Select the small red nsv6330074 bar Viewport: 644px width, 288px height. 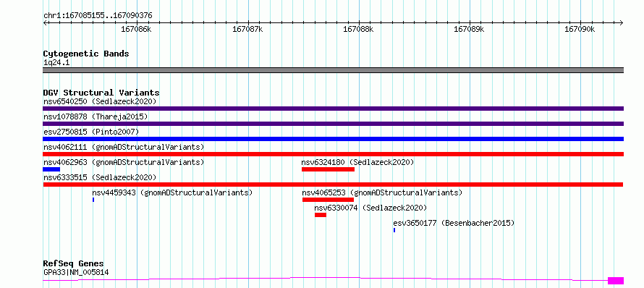tap(321, 215)
